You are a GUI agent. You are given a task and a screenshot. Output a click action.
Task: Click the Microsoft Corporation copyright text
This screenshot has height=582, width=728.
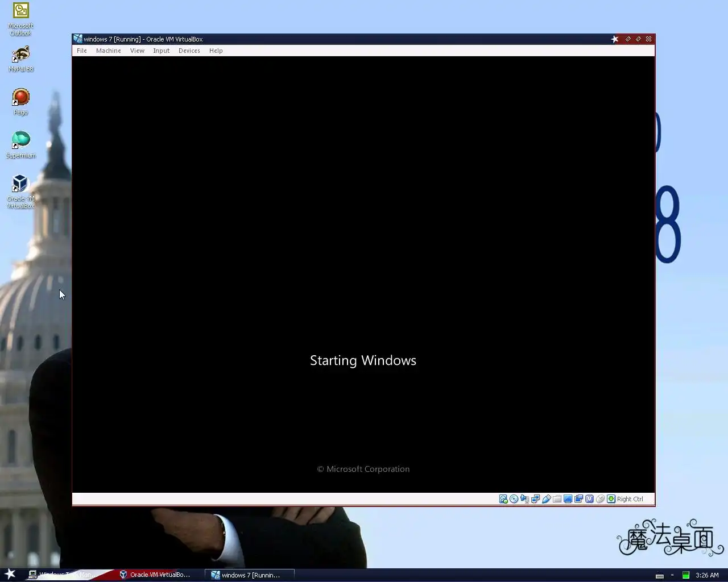point(363,469)
